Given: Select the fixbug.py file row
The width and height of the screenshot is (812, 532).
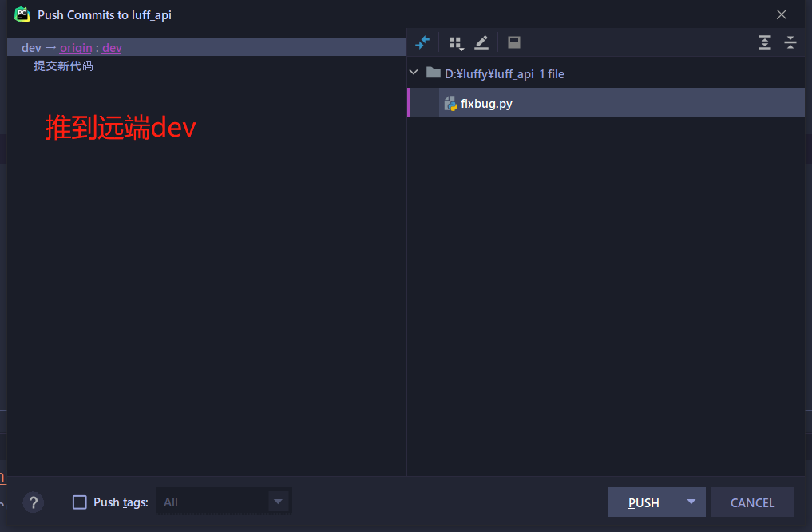Looking at the screenshot, I should (606, 103).
